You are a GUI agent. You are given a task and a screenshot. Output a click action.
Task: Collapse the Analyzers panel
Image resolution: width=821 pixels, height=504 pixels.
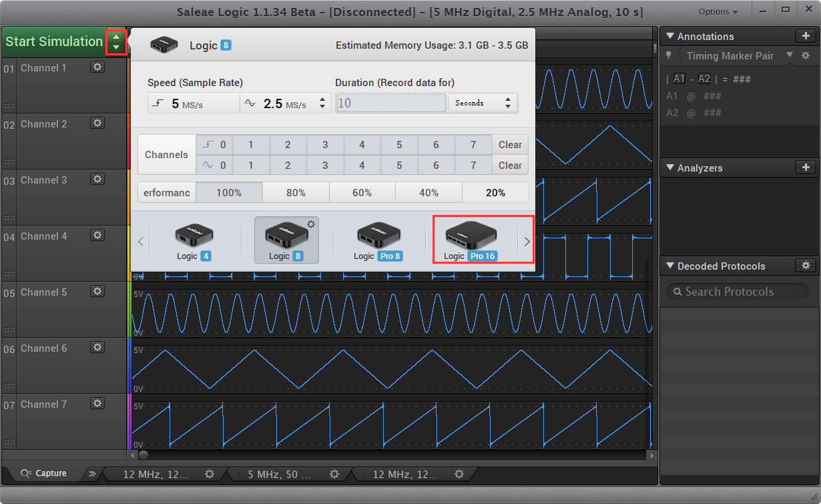[671, 168]
